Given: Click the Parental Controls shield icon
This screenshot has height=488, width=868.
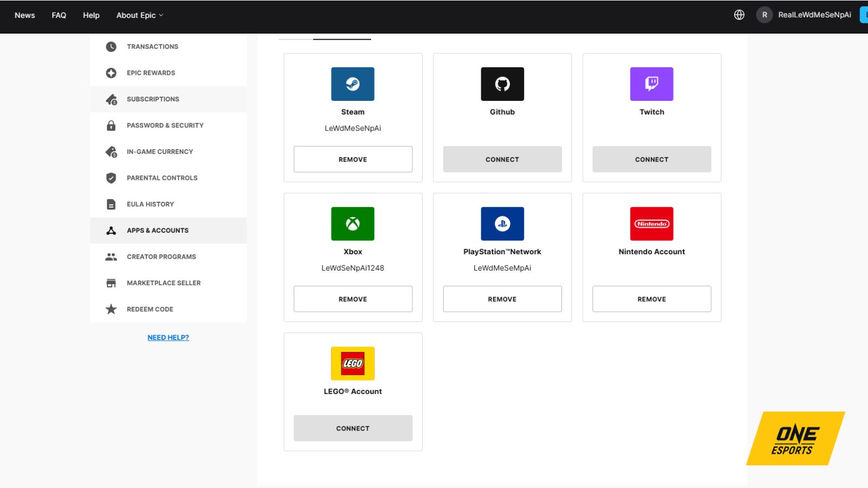Looking at the screenshot, I should coord(111,178).
